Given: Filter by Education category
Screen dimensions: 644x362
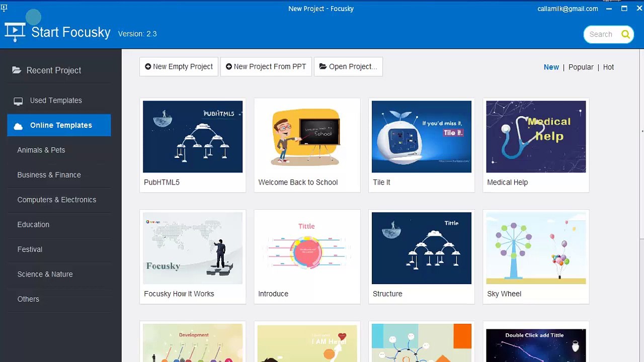Looking at the screenshot, I should 59,224.
